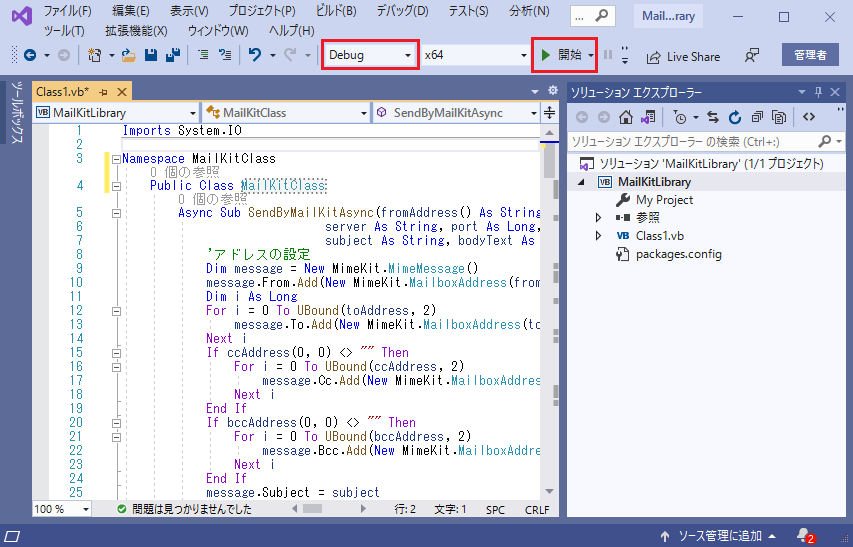The width and height of the screenshot is (853, 547).
Task: Open the ファイル(F) menu
Action: (x=67, y=11)
